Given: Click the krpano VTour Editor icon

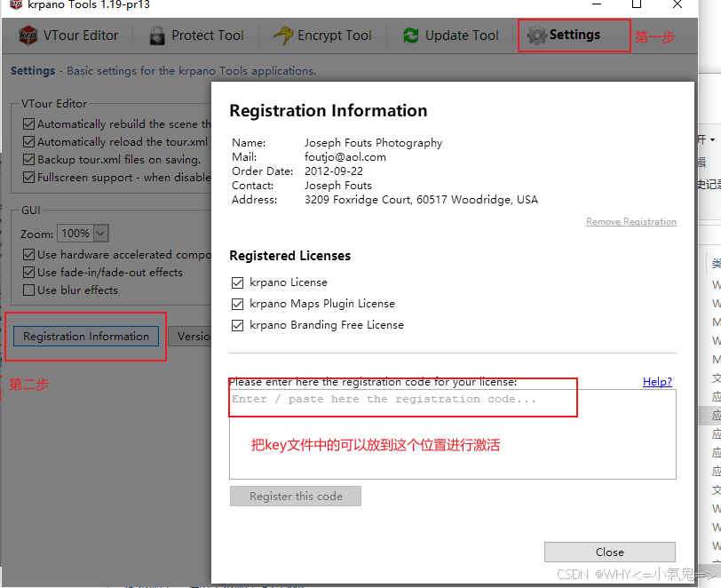Looking at the screenshot, I should (28, 36).
